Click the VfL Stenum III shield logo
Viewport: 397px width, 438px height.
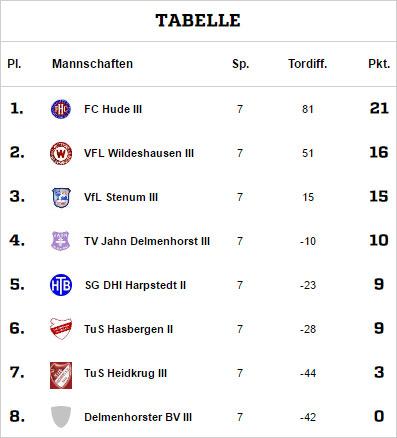click(61, 197)
